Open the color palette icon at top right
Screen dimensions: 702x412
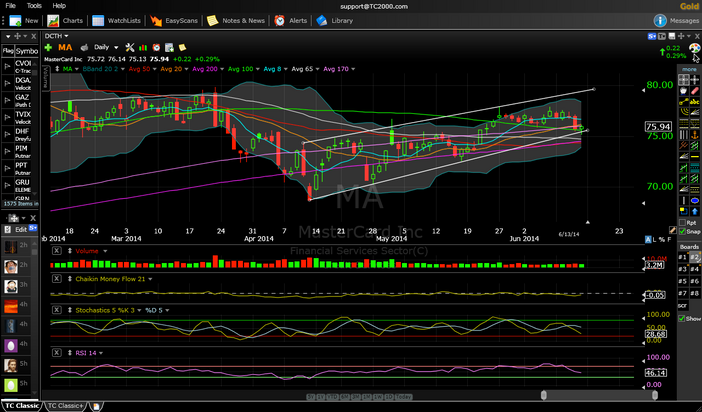[694, 48]
